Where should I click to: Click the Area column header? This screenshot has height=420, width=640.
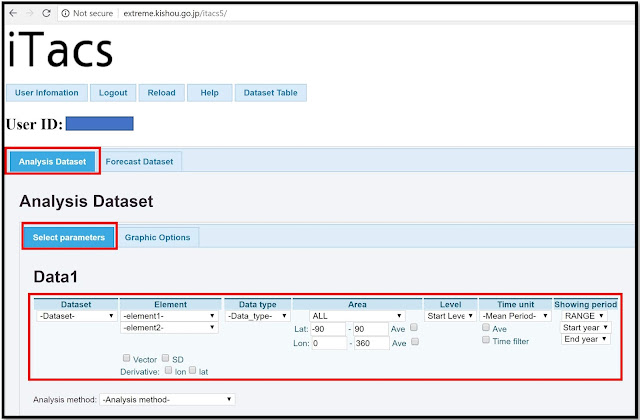point(357,304)
